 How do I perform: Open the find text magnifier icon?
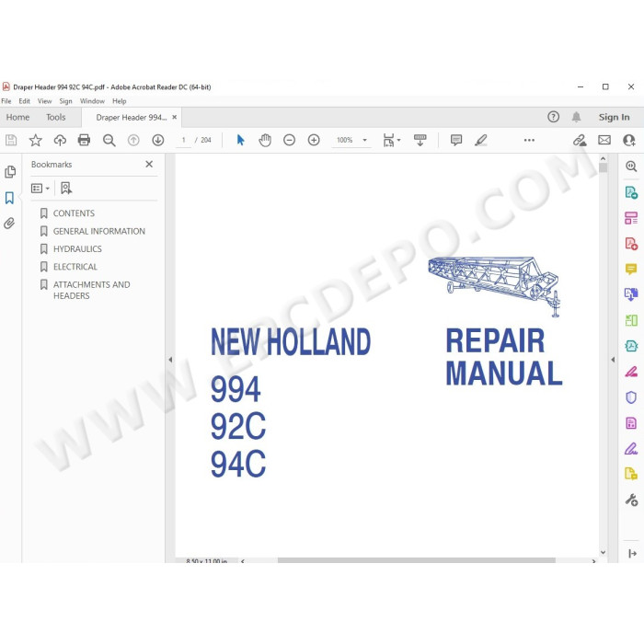(109, 141)
